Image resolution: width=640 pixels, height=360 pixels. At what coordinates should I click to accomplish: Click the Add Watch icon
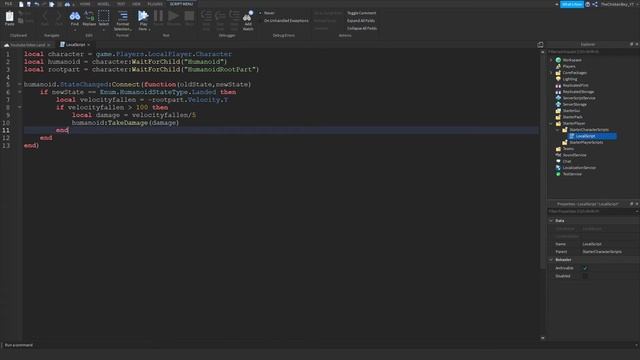point(248,16)
